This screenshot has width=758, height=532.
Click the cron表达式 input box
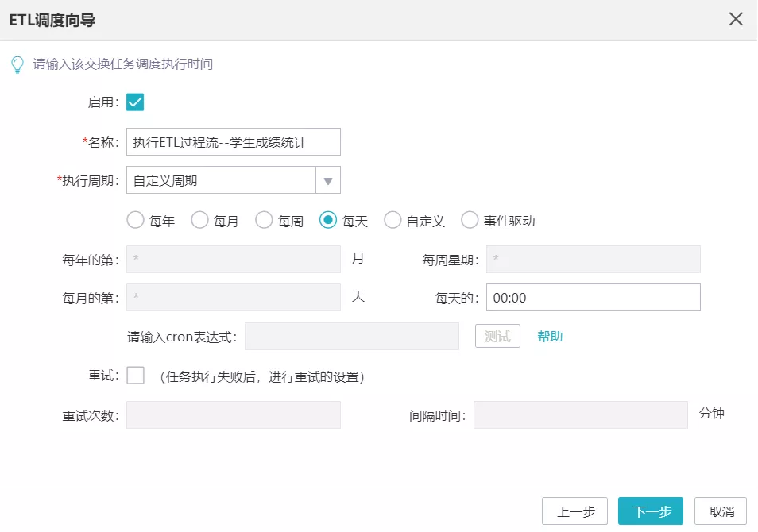click(x=352, y=337)
